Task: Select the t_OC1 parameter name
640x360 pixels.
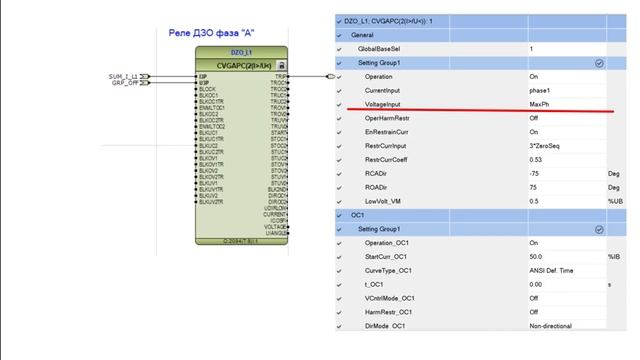Action: pyautogui.click(x=374, y=284)
